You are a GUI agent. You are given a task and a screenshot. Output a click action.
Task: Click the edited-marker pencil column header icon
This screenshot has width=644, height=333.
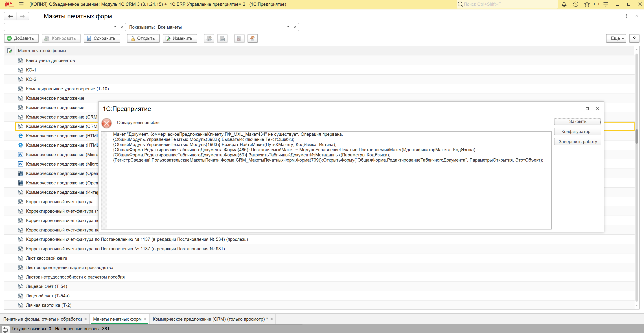(10, 51)
